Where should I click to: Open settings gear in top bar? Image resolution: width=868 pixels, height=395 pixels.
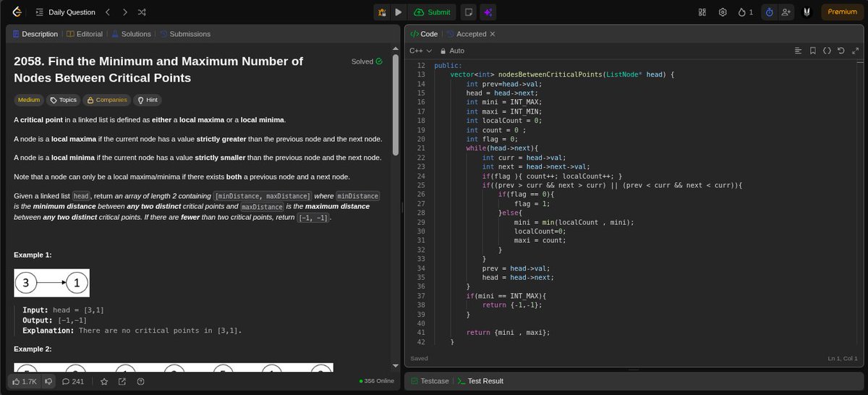pos(723,12)
